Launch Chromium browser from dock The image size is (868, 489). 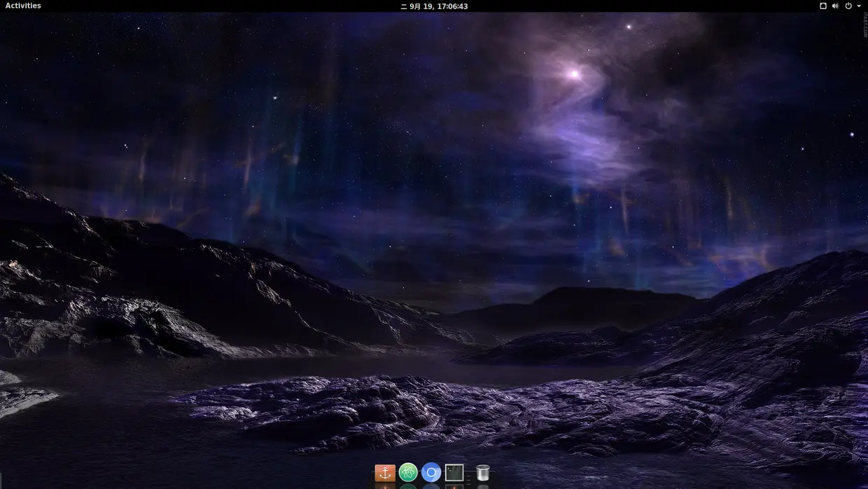[431, 473]
